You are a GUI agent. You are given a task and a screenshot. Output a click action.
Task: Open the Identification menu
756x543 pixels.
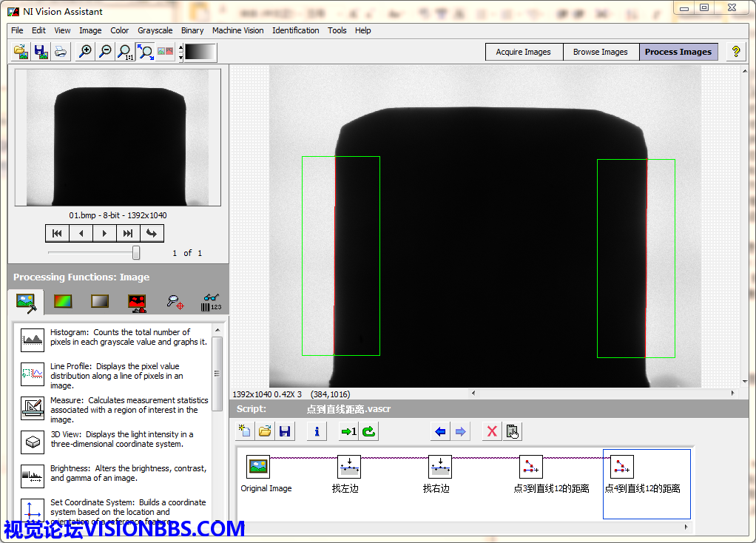(296, 30)
